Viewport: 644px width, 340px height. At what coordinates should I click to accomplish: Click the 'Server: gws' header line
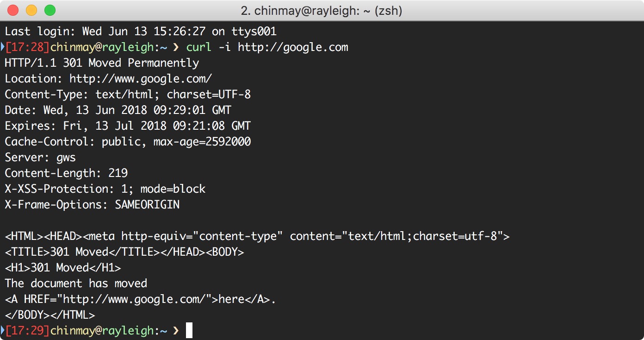(x=40, y=157)
